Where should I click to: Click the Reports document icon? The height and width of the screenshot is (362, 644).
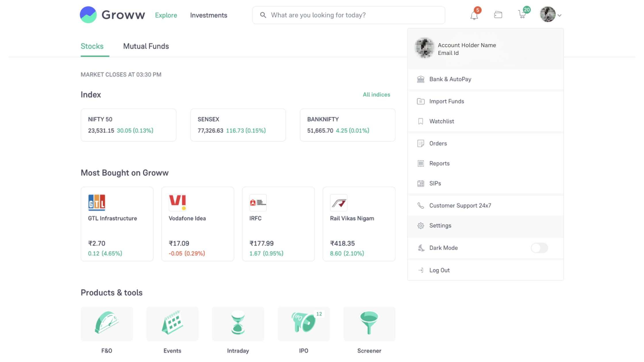pos(421,163)
